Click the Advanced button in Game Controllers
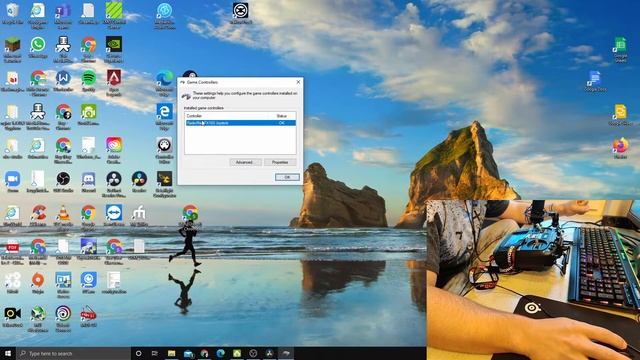 point(244,162)
